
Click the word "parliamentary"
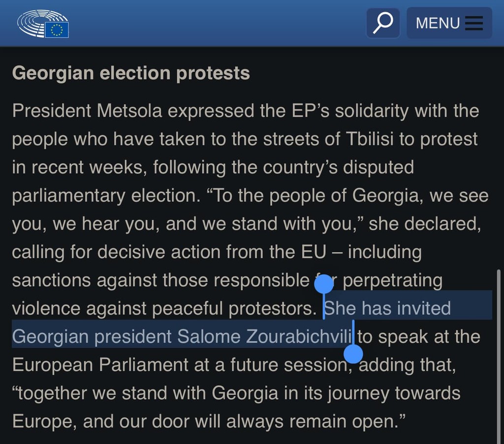[69, 196]
